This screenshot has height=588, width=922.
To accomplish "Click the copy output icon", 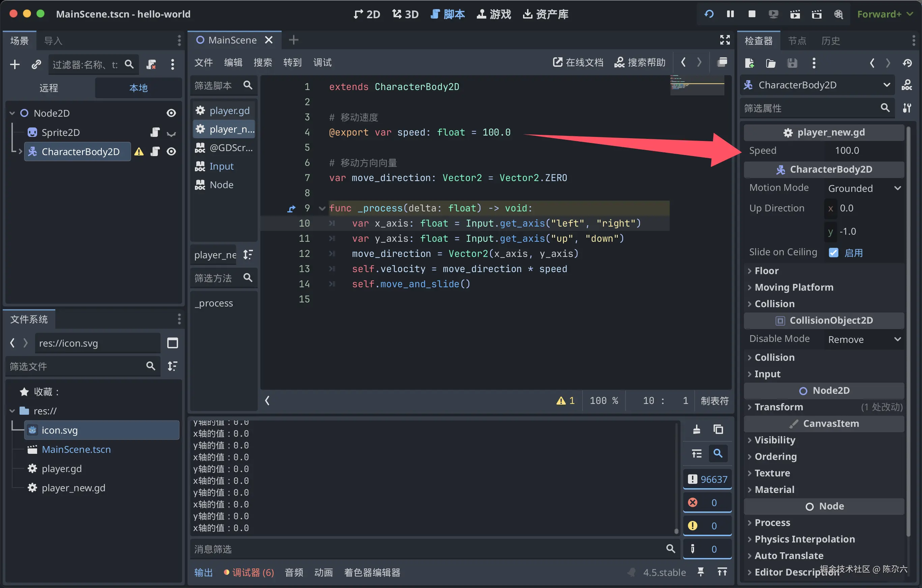I will [718, 429].
